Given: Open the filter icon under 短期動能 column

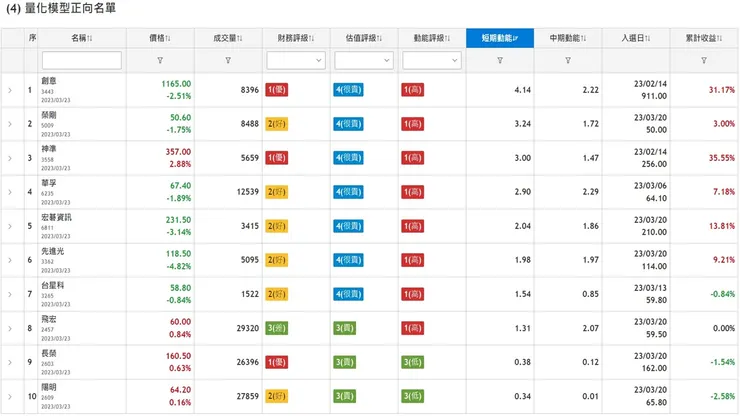Looking at the screenshot, I should coord(500,60).
